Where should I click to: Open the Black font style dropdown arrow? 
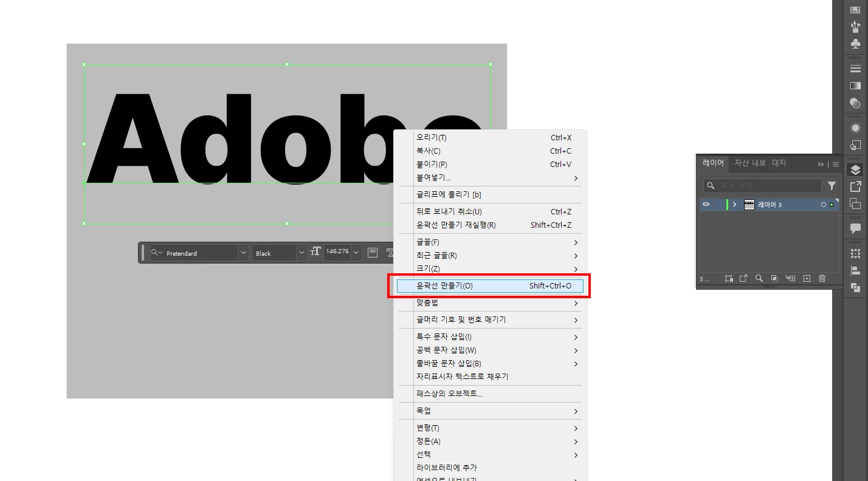pyautogui.click(x=301, y=253)
